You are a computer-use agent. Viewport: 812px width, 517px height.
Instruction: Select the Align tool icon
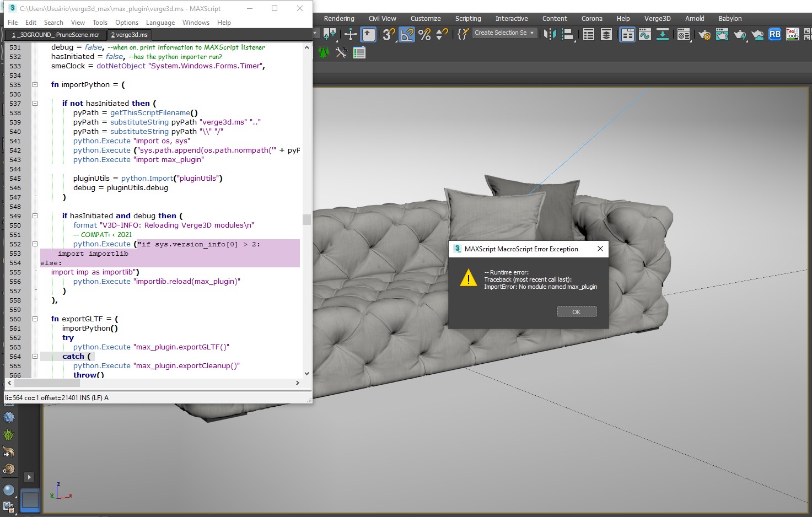click(568, 34)
